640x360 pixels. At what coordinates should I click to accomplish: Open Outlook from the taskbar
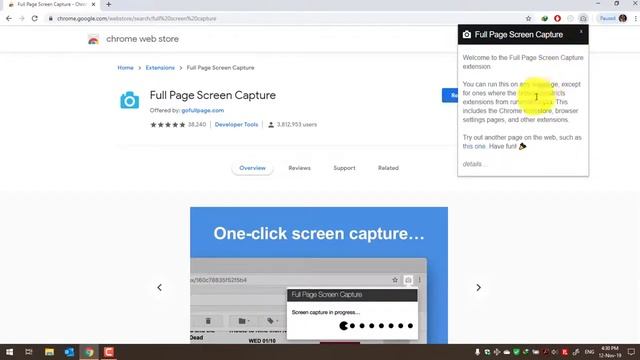[x=69, y=352]
